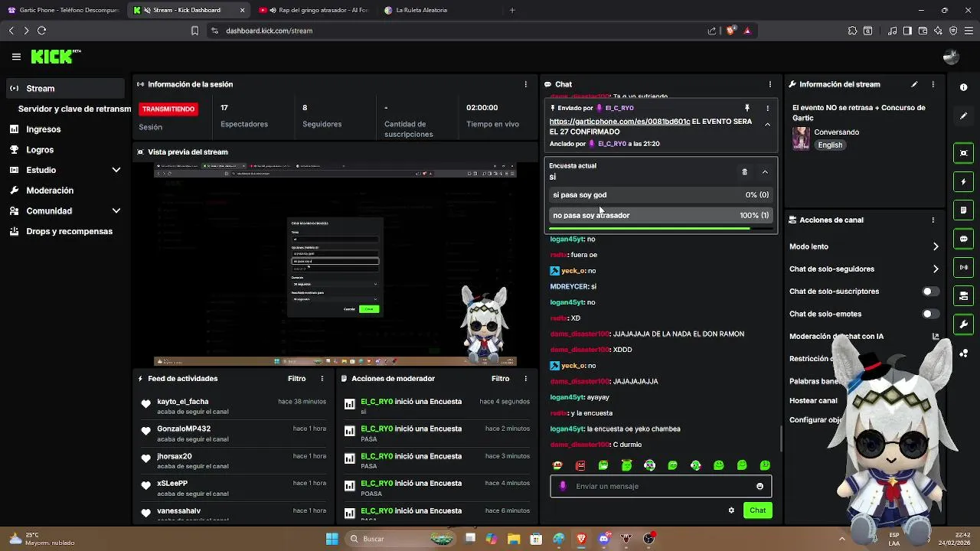This screenshot has width=980, height=551.
Task: Open the emoji picker in the message box
Action: (x=759, y=486)
